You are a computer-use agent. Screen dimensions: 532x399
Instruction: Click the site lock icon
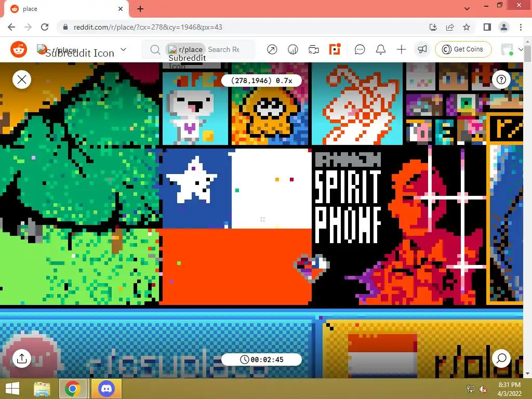coord(65,27)
